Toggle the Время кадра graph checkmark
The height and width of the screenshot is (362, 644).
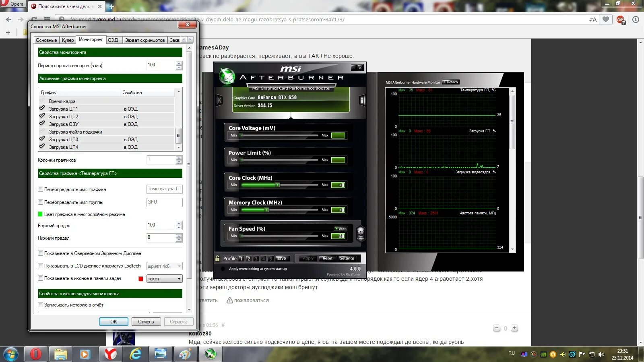click(42, 101)
